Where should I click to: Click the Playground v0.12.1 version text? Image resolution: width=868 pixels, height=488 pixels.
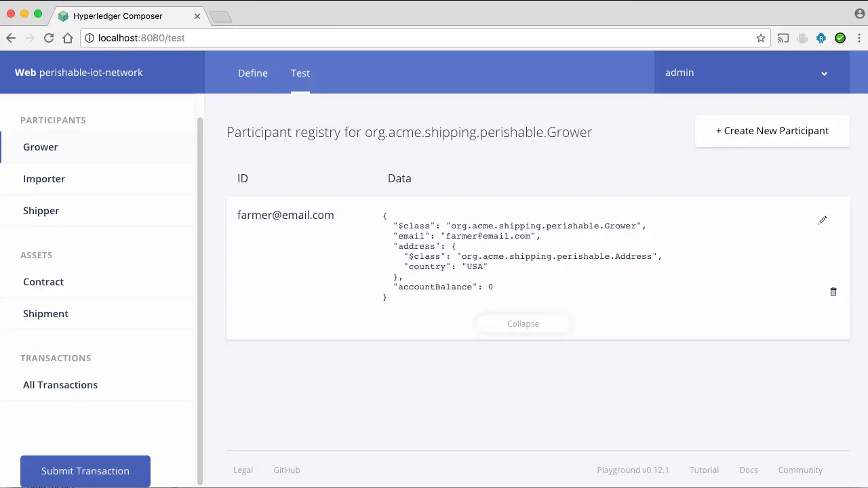[633, 470]
